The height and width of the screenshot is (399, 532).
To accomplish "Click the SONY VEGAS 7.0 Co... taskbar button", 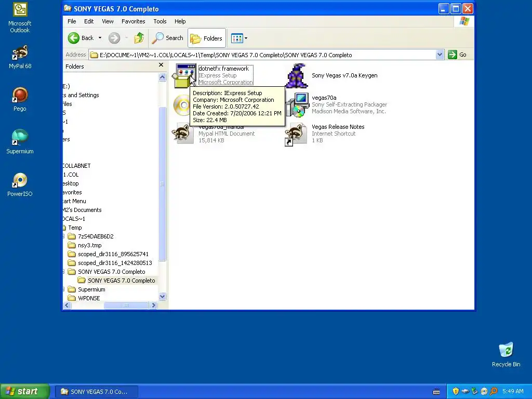I will [97, 392].
